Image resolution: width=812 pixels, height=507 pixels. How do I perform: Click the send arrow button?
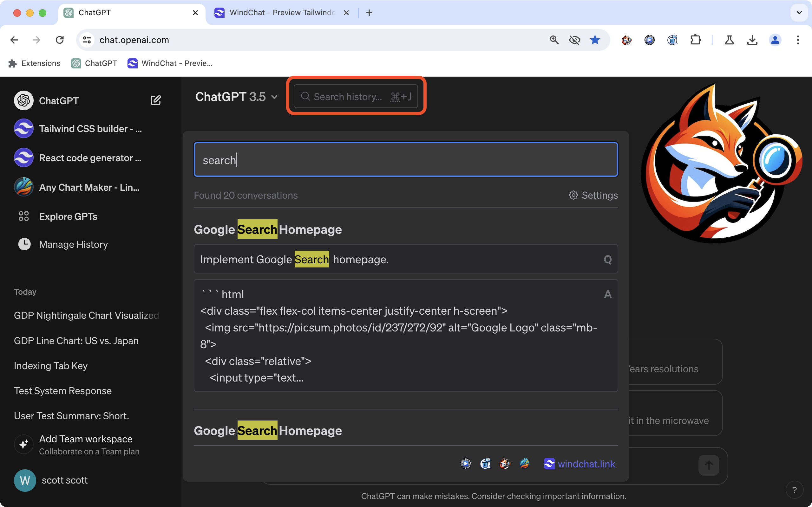(709, 465)
